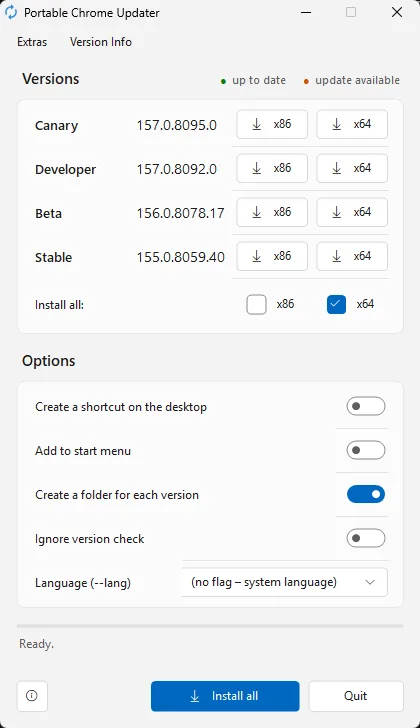Download Stable x86 build
Image resolution: width=420 pixels, height=728 pixels.
(x=272, y=256)
